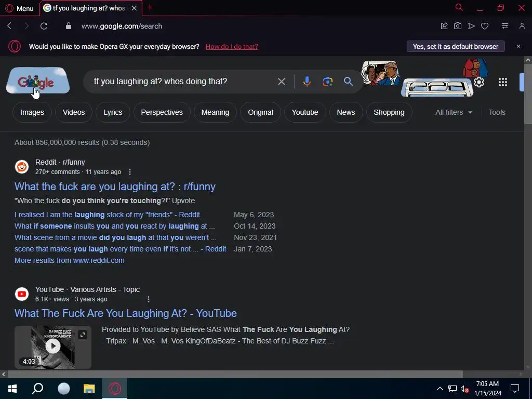Click the horizontal page scrollbar

coord(235,374)
